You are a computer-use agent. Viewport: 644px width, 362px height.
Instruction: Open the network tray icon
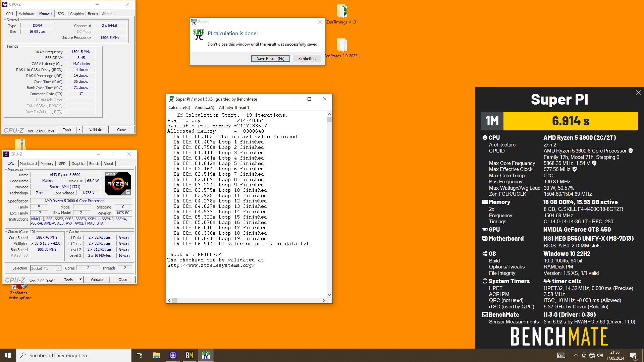[592, 355]
